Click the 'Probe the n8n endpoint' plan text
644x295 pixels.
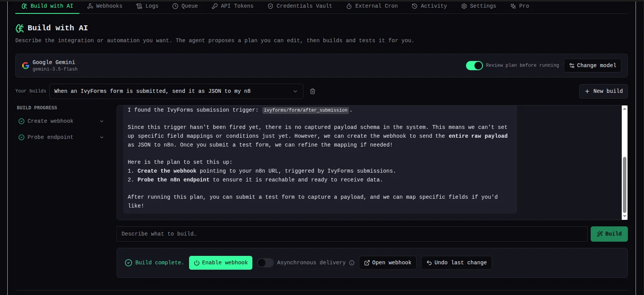(173, 180)
